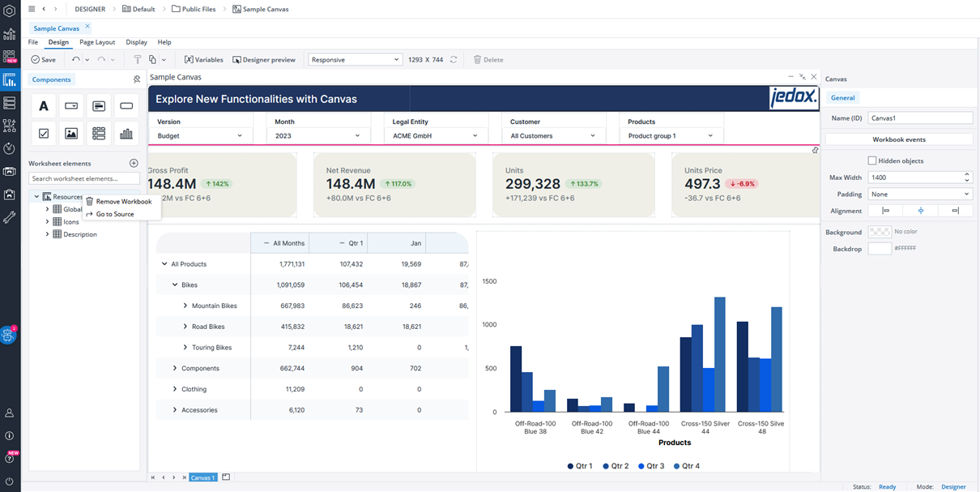Open the Padding dropdown

919,195
